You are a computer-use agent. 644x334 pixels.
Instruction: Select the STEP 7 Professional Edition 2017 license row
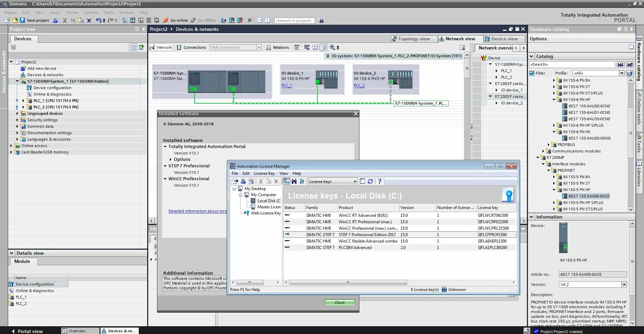[x=400, y=235]
